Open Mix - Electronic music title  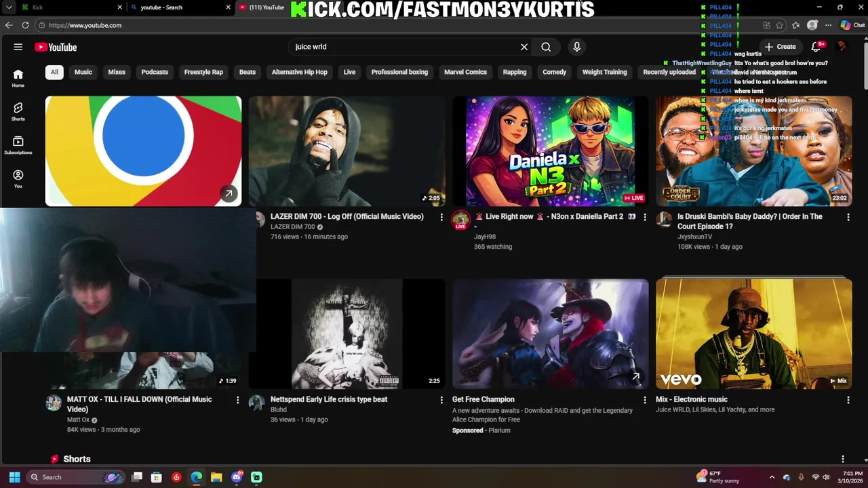click(x=691, y=400)
